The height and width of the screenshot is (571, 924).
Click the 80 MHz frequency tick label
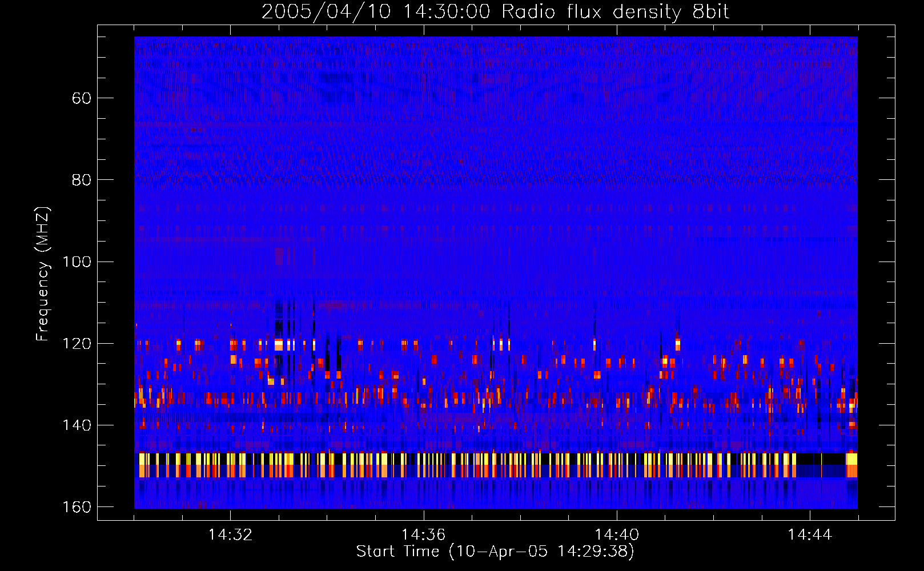(82, 180)
